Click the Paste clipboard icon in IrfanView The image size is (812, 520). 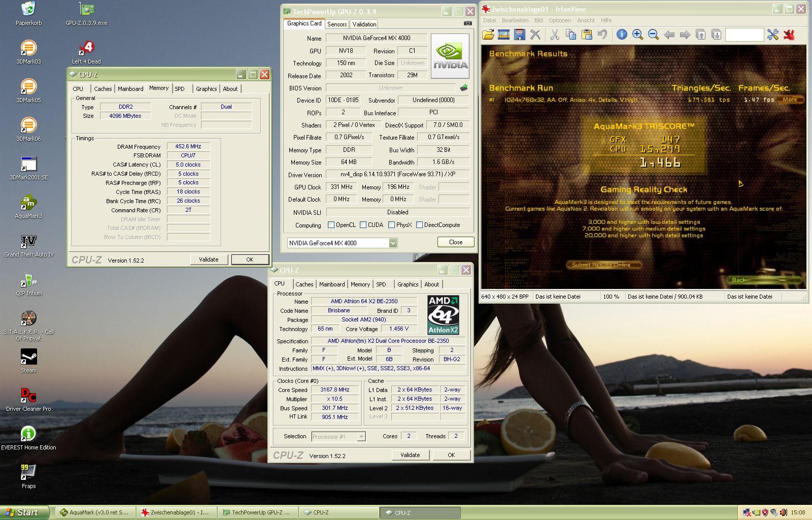tap(587, 35)
